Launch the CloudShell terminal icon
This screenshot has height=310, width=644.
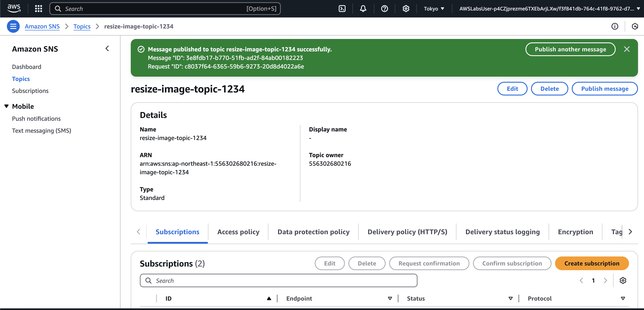coord(342,9)
